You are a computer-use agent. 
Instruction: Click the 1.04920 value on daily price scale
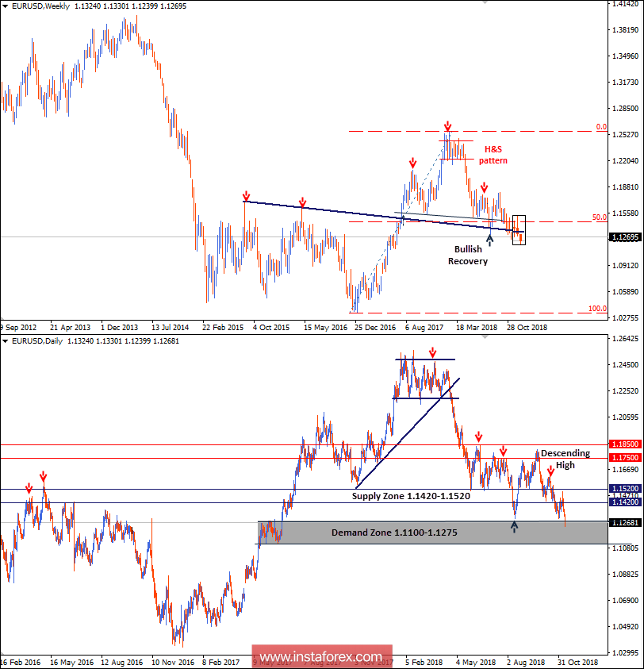626,627
